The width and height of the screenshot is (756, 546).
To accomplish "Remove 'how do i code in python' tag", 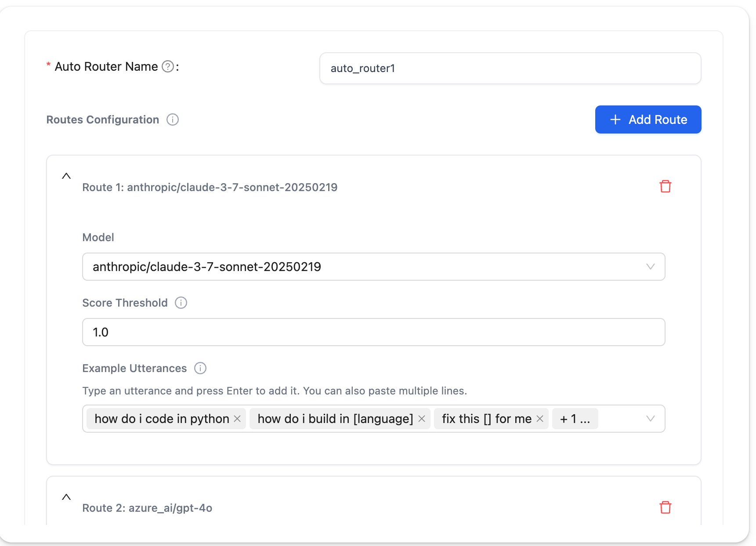I will tap(237, 419).
